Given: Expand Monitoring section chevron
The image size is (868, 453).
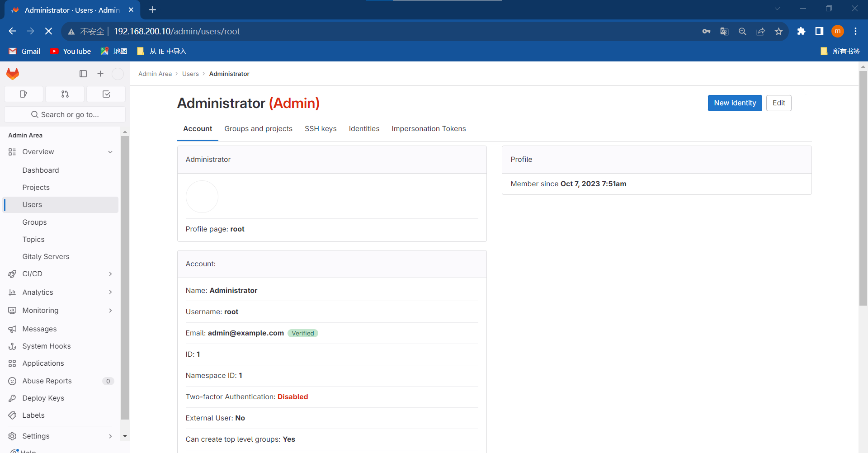Looking at the screenshot, I should (110, 311).
